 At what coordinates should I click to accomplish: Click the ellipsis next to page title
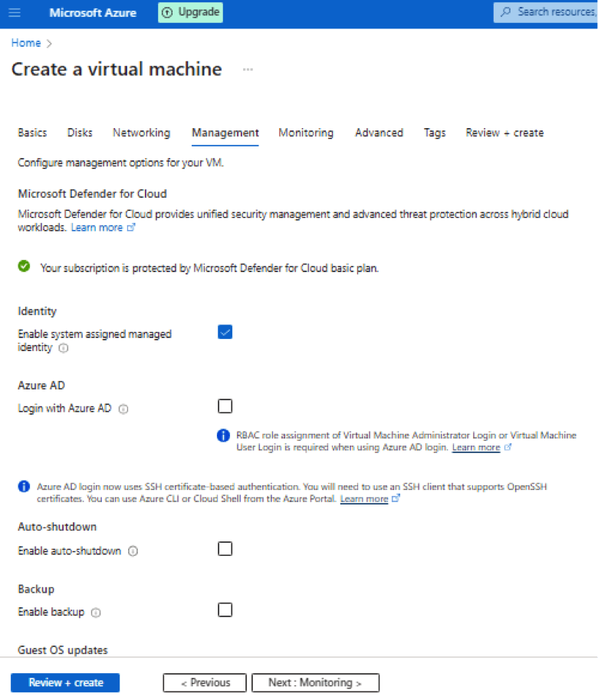248,70
